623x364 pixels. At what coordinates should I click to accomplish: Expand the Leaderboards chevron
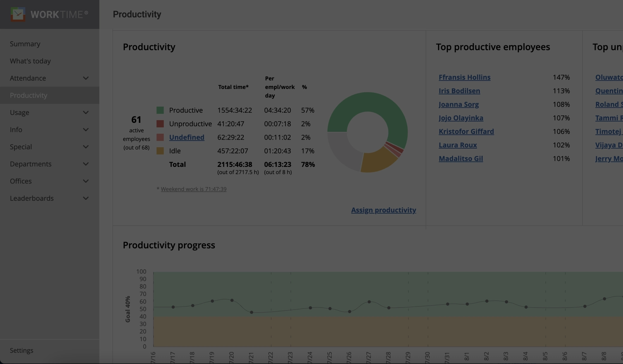tap(86, 198)
